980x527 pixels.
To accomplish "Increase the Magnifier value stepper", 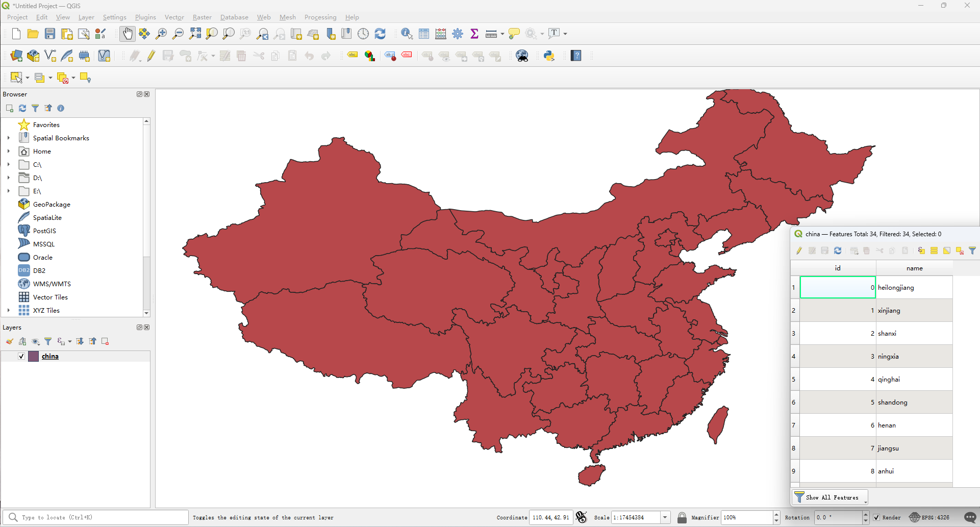I will click(x=776, y=514).
